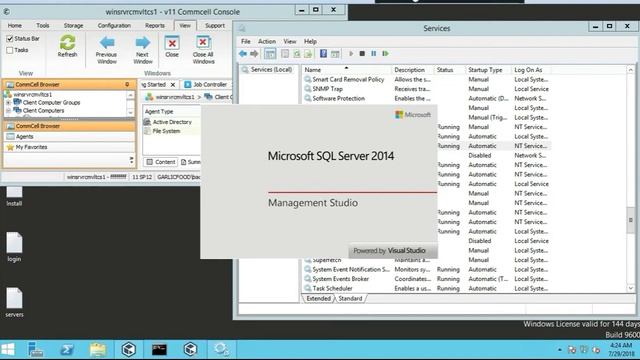Select File System agent type row
The height and width of the screenshot is (360, 640).
point(172,131)
